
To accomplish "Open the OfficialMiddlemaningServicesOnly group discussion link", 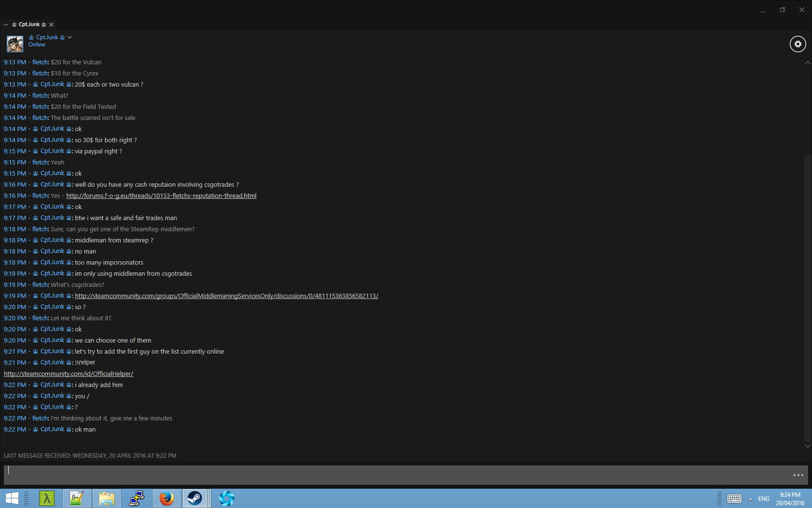I will point(226,296).
